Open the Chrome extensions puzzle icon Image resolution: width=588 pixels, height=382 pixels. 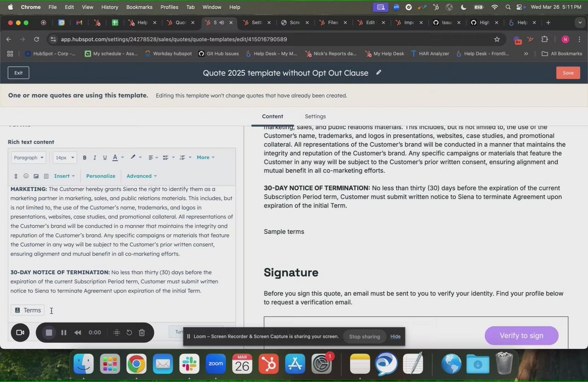[545, 39]
